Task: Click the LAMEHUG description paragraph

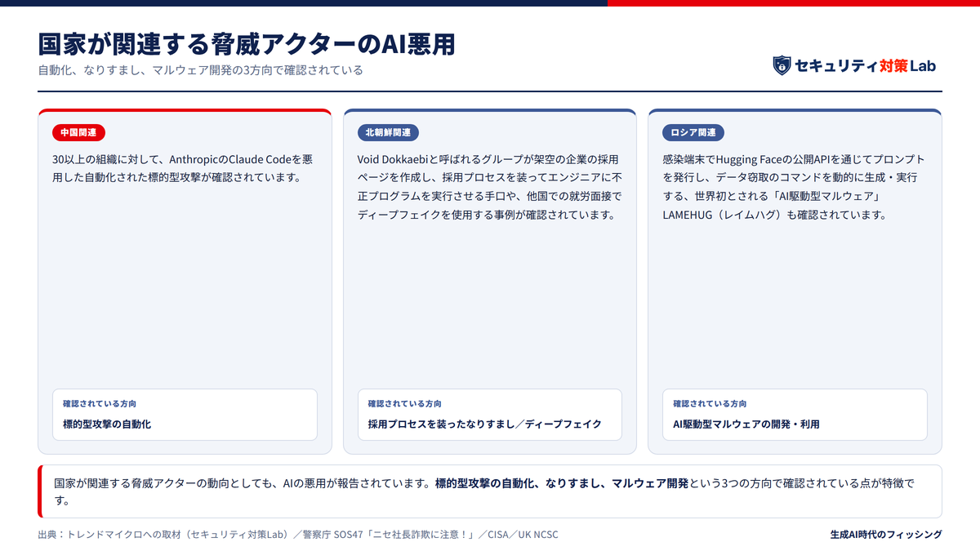Action: [x=794, y=187]
